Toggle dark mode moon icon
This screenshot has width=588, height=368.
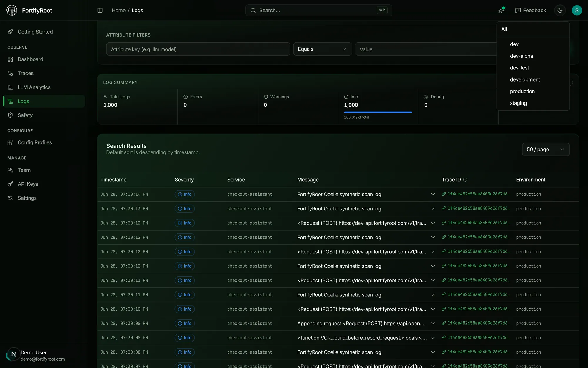(x=560, y=10)
